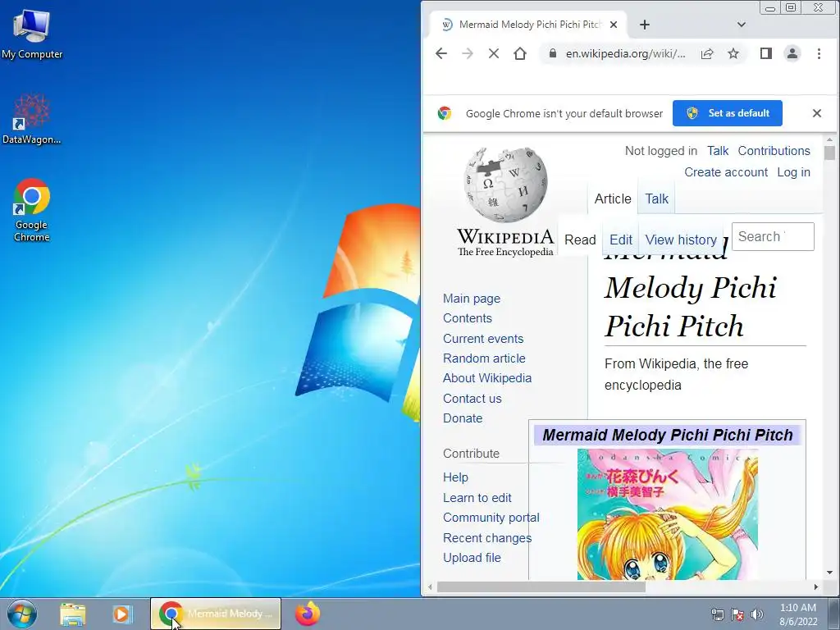Launch Windows Media Player from taskbar
The height and width of the screenshot is (630, 840).
click(x=121, y=614)
